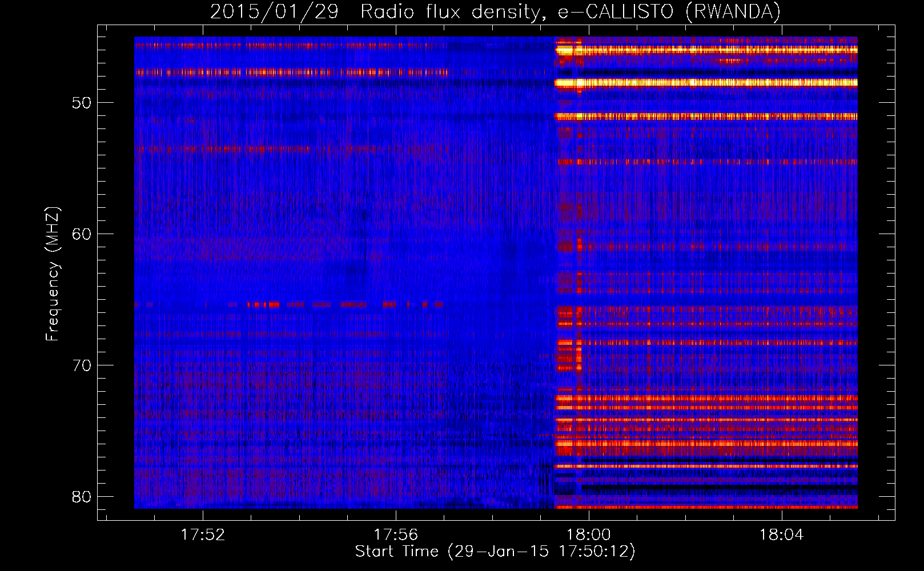924x571 pixels.
Task: Click the 18:00 time tick label
Action: pyautogui.click(x=588, y=534)
